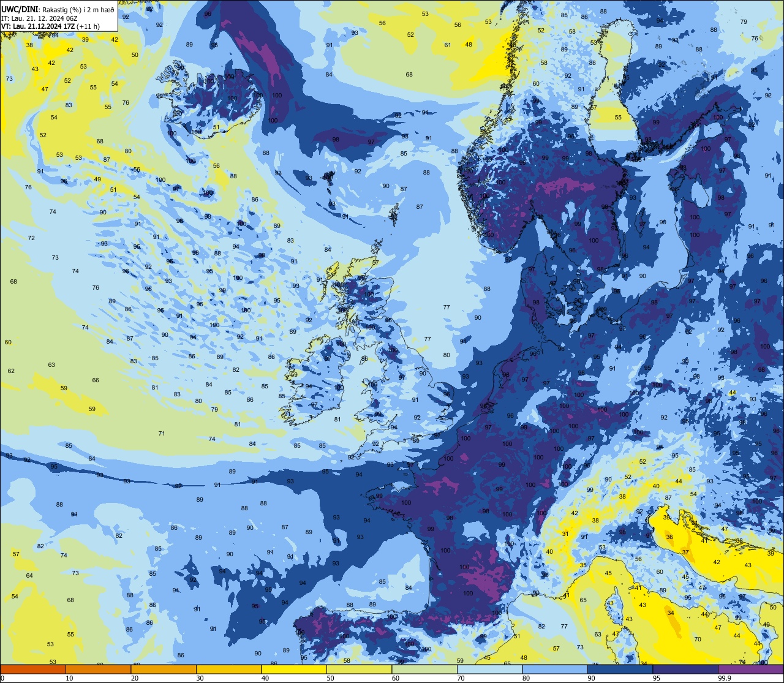Image resolution: width=784 pixels, height=683 pixels.
Task: Click the "20" tick label under legend
Action: [135, 677]
